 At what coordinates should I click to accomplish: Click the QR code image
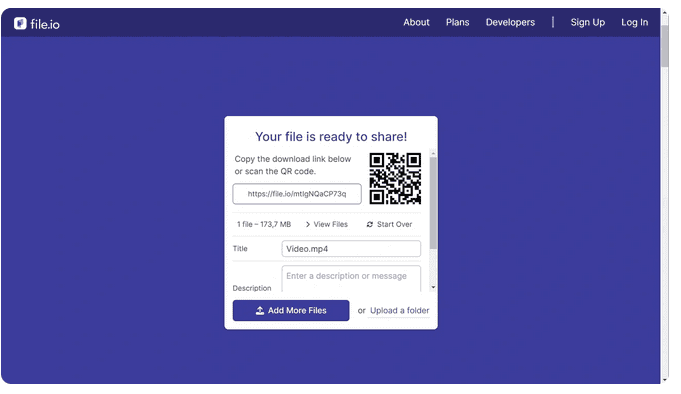[x=395, y=178]
